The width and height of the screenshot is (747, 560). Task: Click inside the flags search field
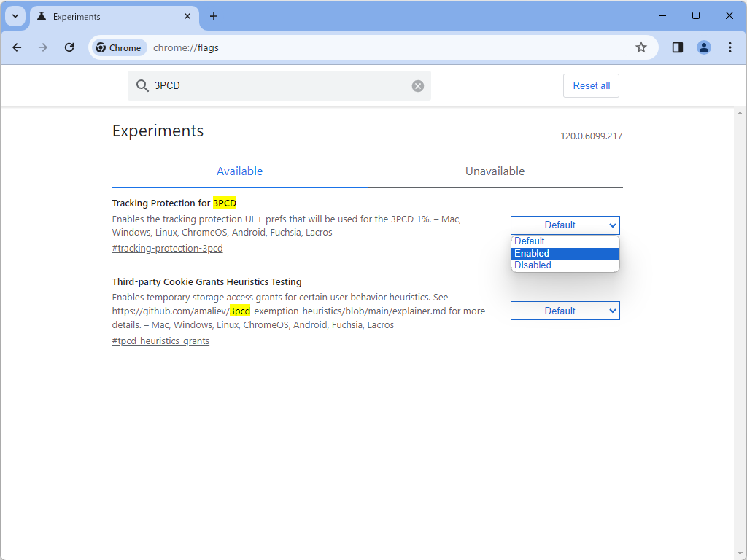277,85
